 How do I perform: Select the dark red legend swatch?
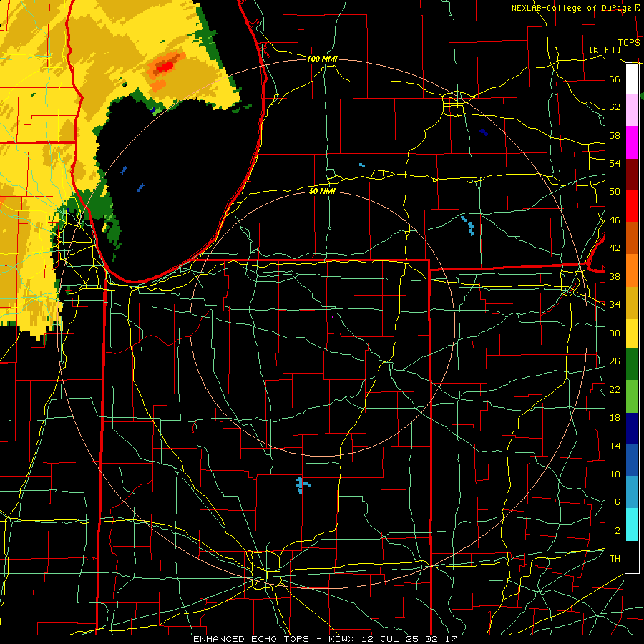(x=632, y=174)
